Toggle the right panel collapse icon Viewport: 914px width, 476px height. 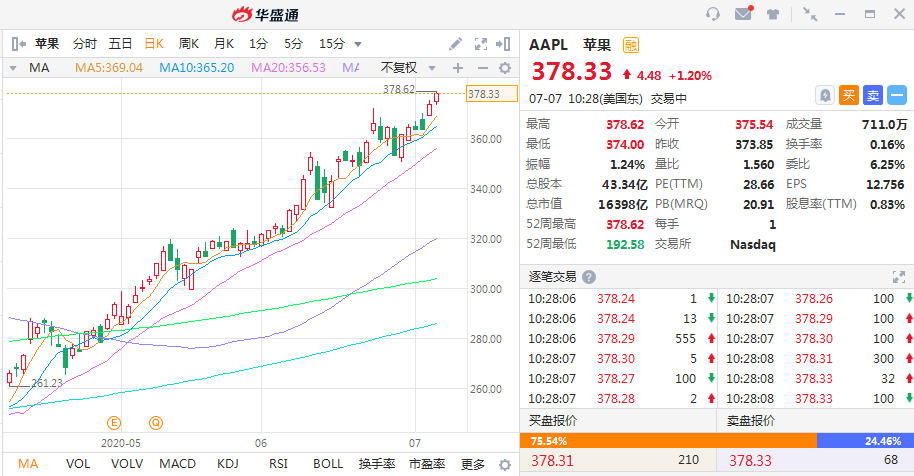tap(505, 44)
